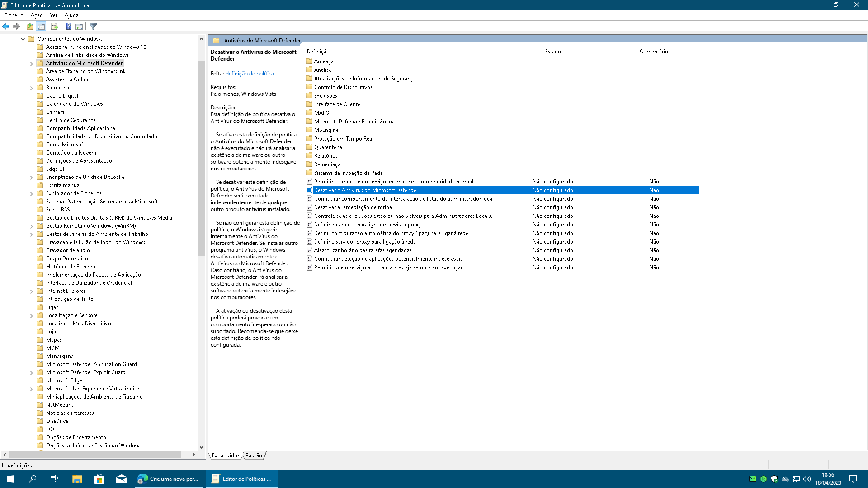This screenshot has height=488, width=868.
Task: Open Task View taskbar icon
Action: point(54,479)
